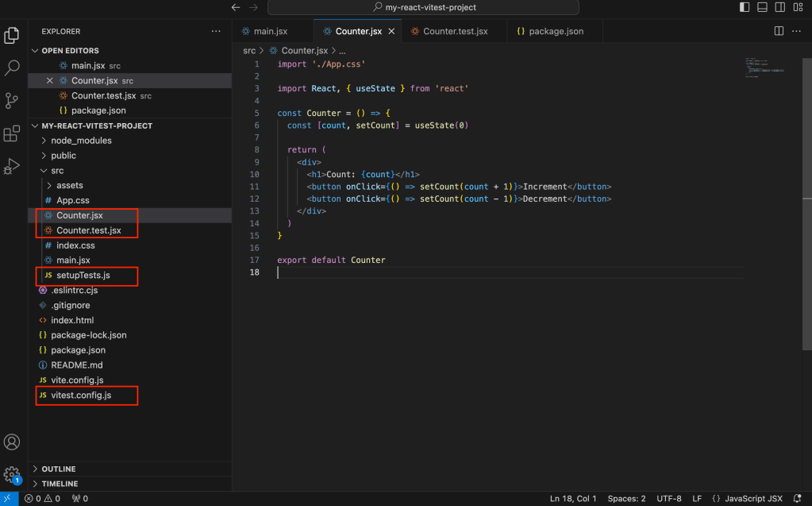The width and height of the screenshot is (812, 506).
Task: Open the Search view icon
Action: 12,68
